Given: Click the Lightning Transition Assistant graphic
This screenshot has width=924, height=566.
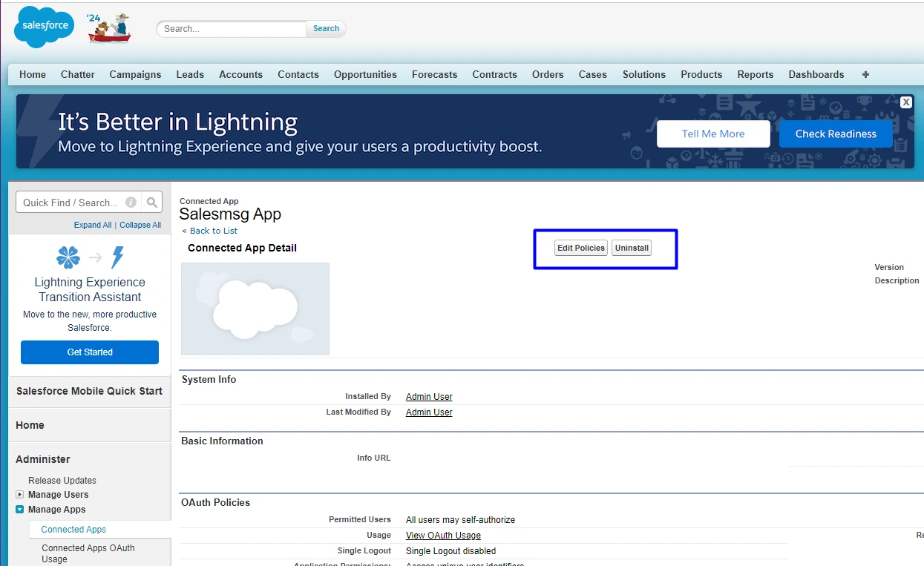Looking at the screenshot, I should point(90,257).
